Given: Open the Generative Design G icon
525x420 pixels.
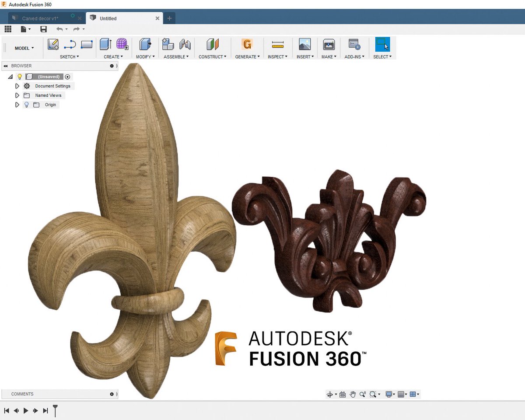Looking at the screenshot, I should click(247, 44).
